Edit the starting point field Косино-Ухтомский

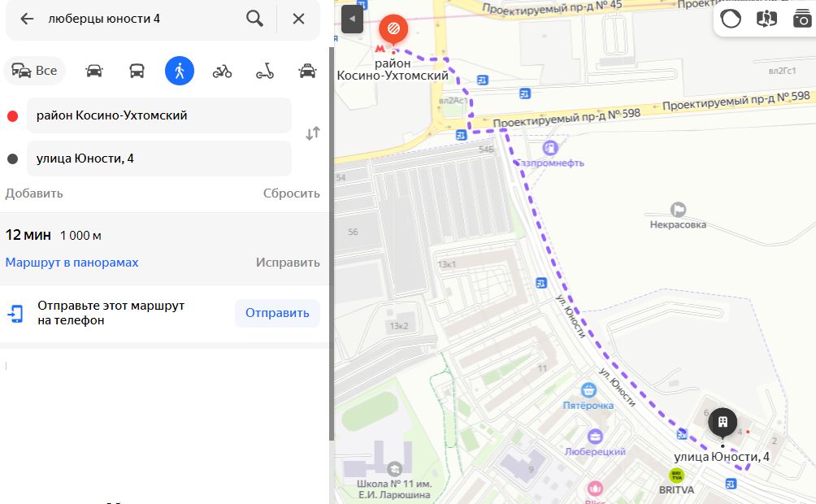tap(159, 115)
